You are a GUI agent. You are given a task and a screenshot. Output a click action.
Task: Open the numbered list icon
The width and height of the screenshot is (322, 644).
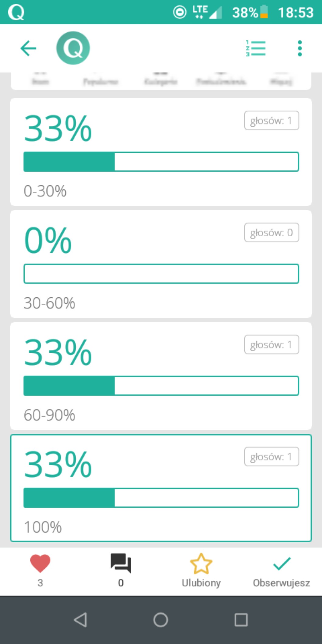point(256,48)
